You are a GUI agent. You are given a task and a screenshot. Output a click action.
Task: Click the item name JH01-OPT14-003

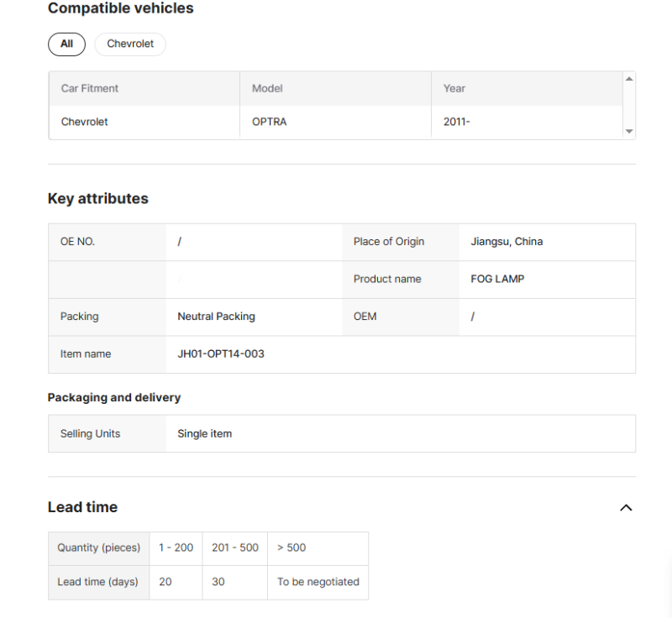point(221,354)
